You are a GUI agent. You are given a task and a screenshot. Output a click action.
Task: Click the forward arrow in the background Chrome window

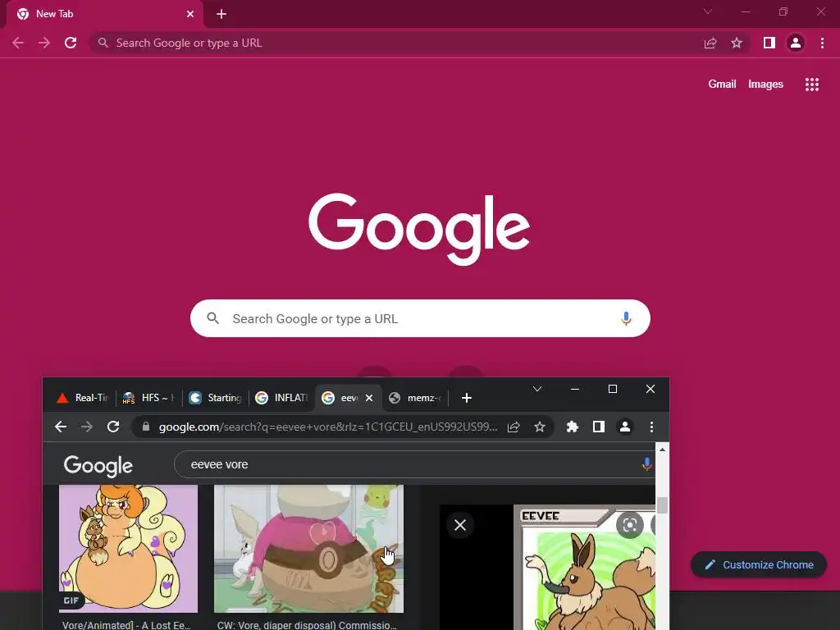44,43
